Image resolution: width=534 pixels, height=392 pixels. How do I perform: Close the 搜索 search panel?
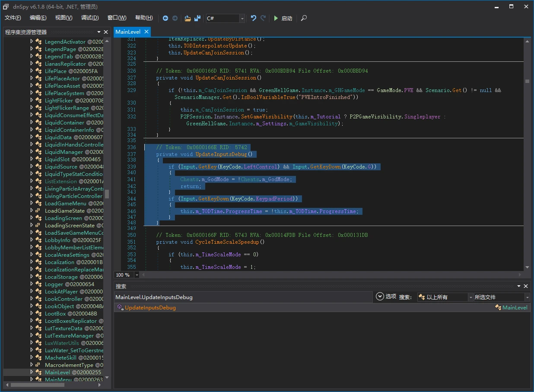point(526,286)
